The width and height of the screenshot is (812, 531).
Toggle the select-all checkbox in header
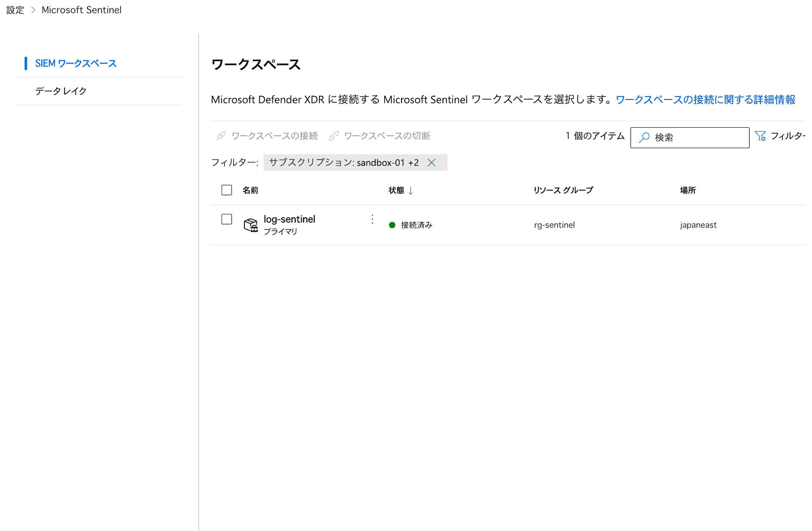point(227,190)
